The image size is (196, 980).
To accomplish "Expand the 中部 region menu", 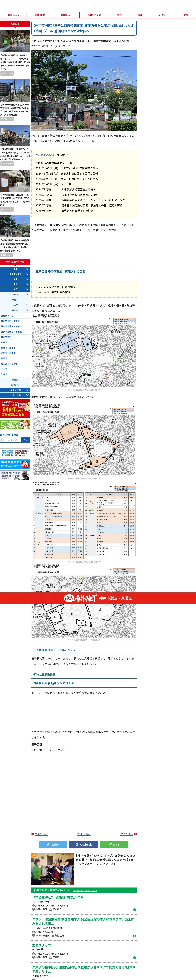I will (x=15, y=284).
